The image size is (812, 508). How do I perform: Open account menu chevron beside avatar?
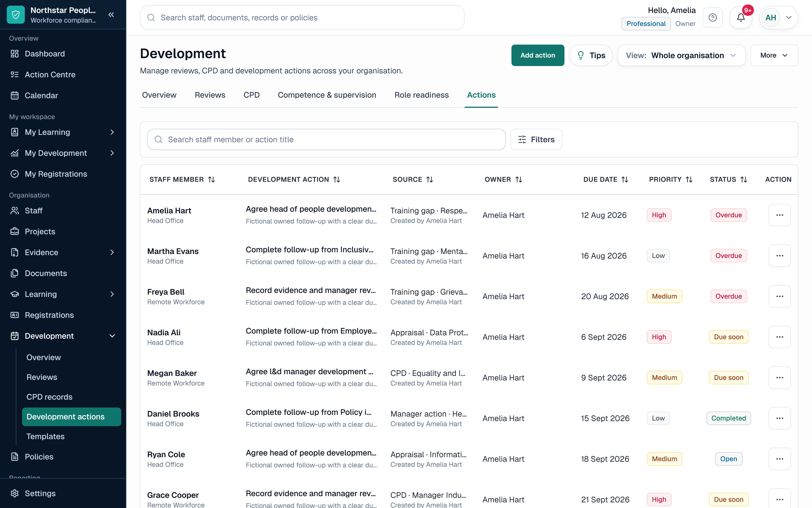(789, 17)
